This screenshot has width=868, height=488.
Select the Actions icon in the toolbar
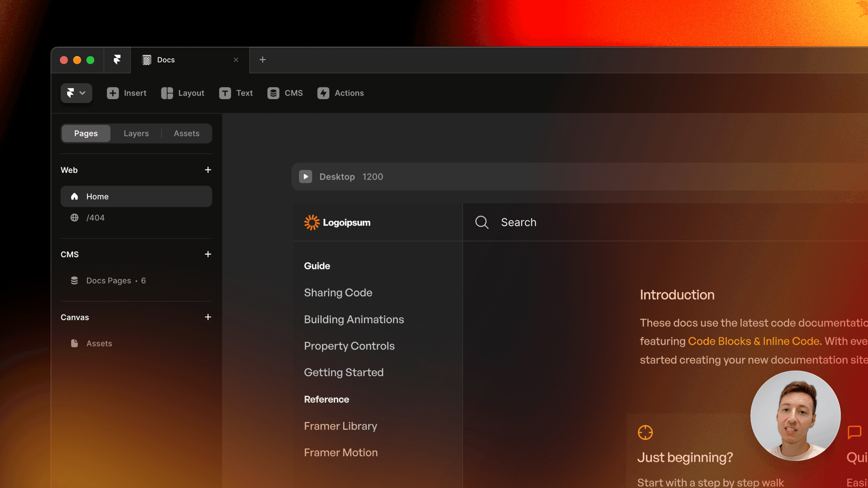click(x=323, y=93)
